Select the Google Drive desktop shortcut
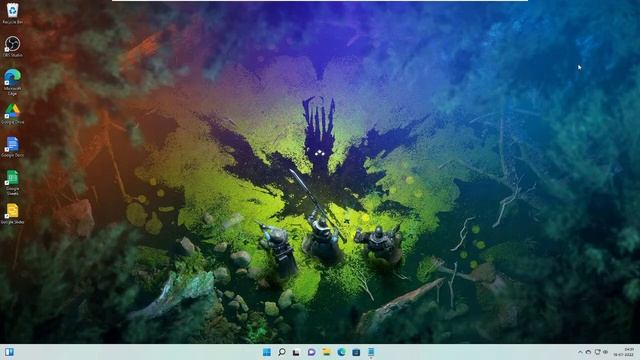Viewport: 640px width, 360px height. tap(13, 113)
